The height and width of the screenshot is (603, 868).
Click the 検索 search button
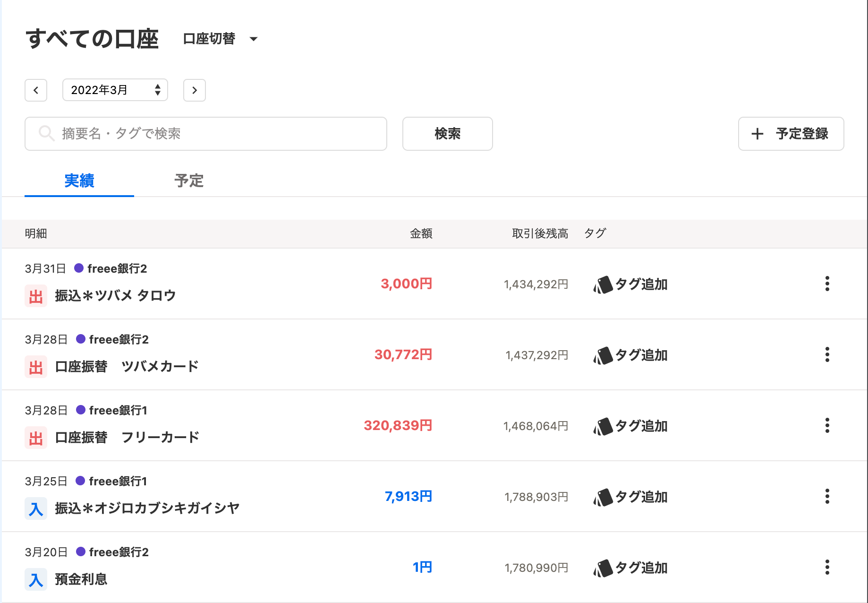tap(448, 134)
